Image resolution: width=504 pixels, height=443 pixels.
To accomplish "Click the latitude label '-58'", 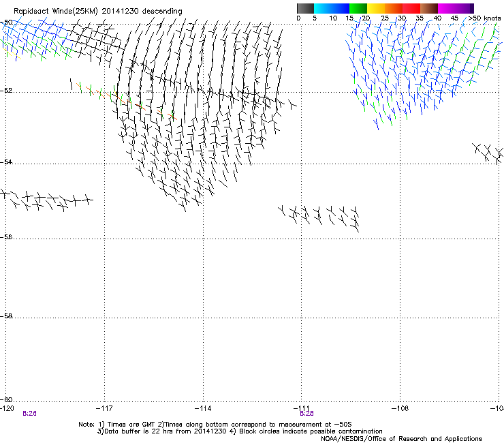I will (6, 316).
